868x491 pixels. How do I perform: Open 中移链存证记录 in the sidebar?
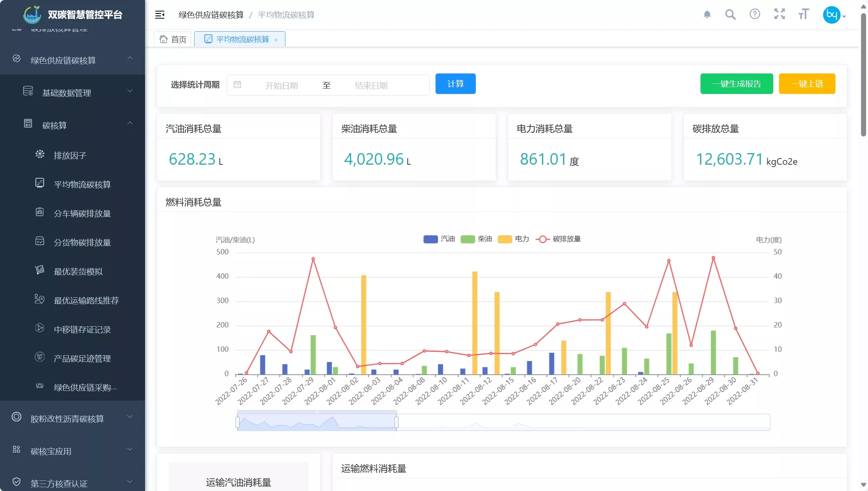tap(82, 329)
